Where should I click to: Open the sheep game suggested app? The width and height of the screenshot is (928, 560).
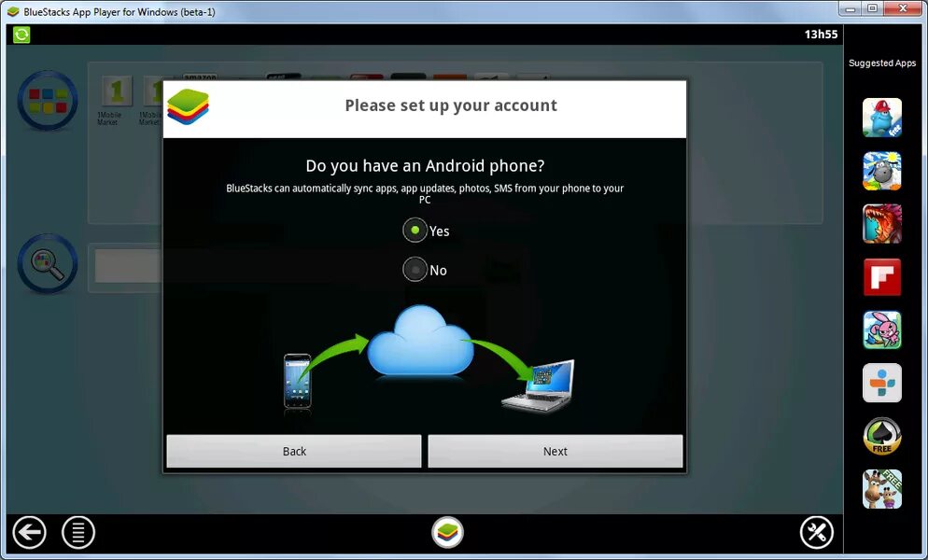click(882, 171)
